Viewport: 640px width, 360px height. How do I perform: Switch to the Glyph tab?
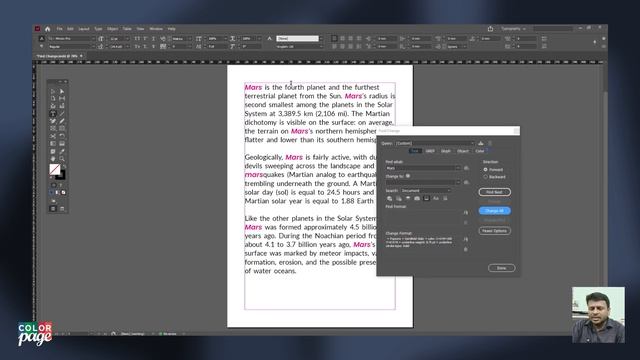pos(446,151)
